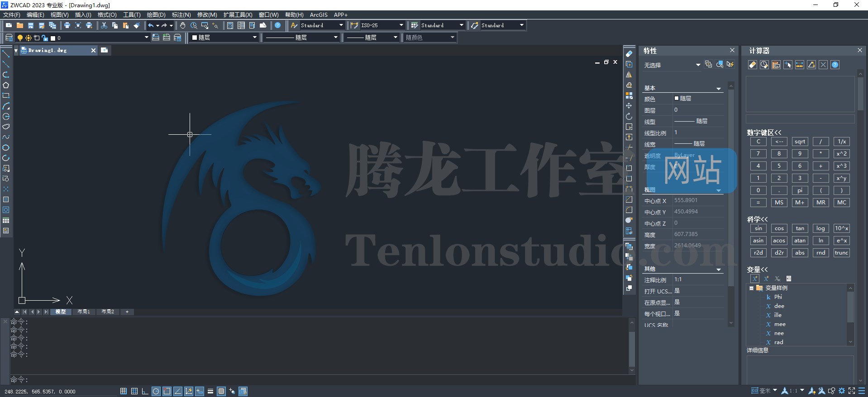
Task: Click the calculator MS memory button
Action: click(x=779, y=203)
